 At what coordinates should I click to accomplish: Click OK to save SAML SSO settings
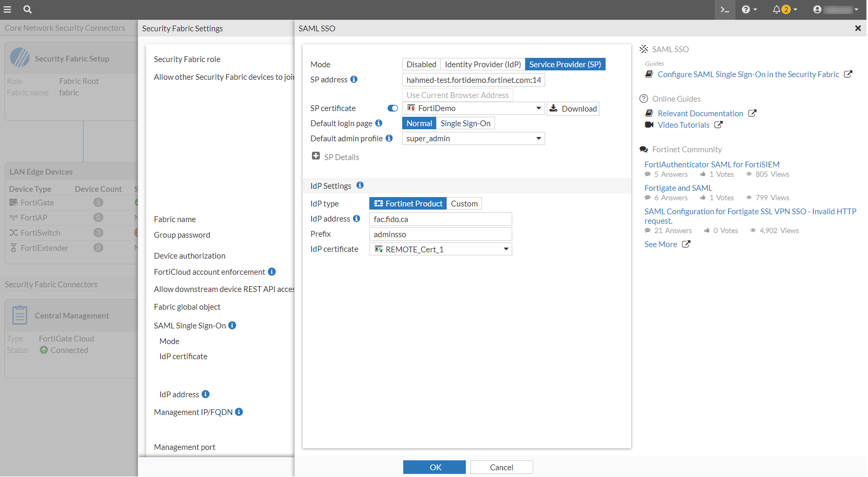tap(434, 467)
